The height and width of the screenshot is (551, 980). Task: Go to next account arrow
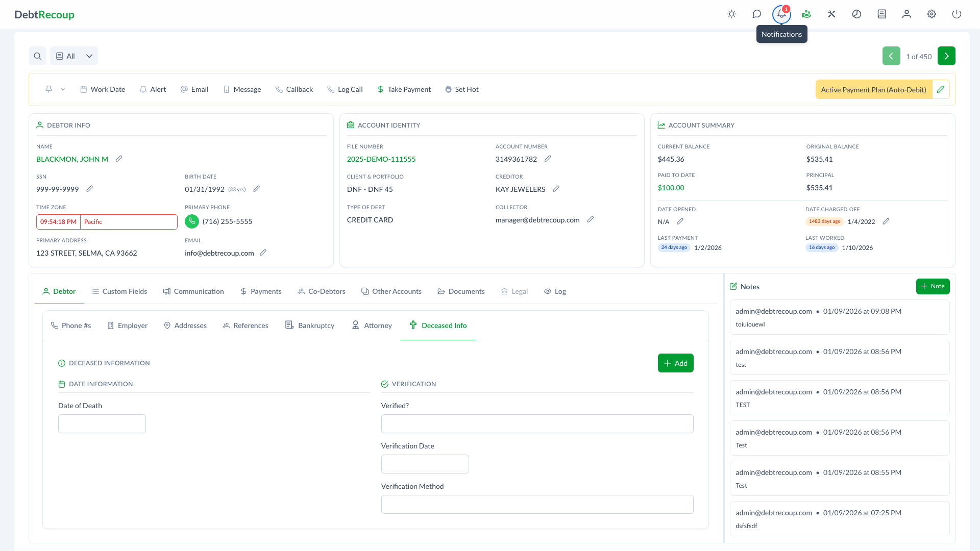coord(946,56)
